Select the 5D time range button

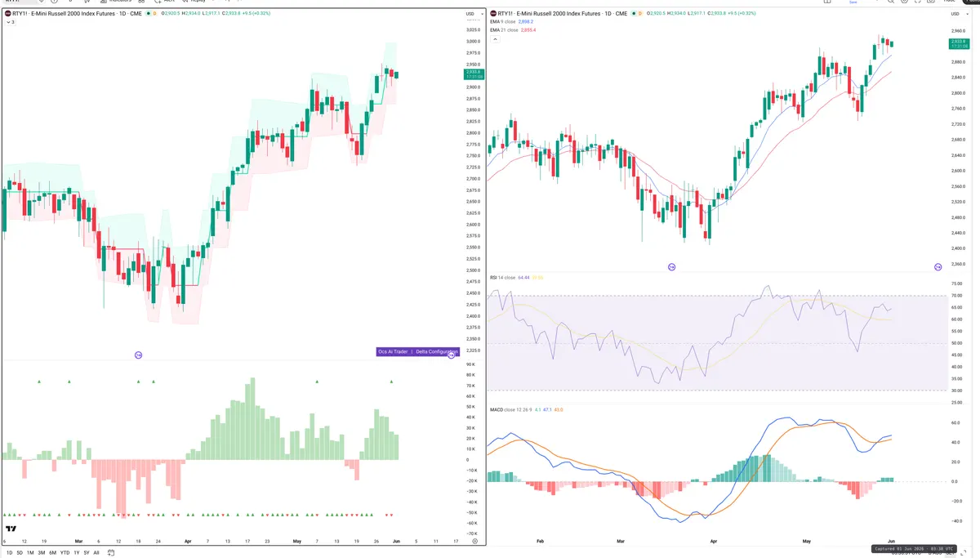[x=20, y=552]
